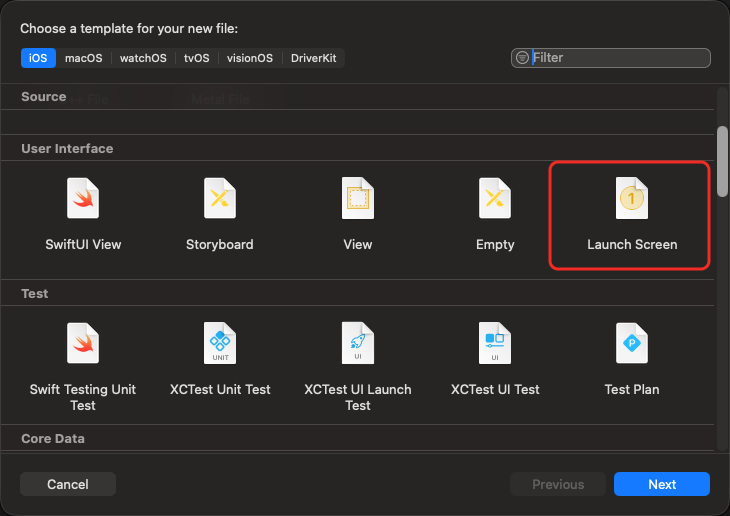Switch to the macOS platform tab
The height and width of the screenshot is (516, 730).
83,58
